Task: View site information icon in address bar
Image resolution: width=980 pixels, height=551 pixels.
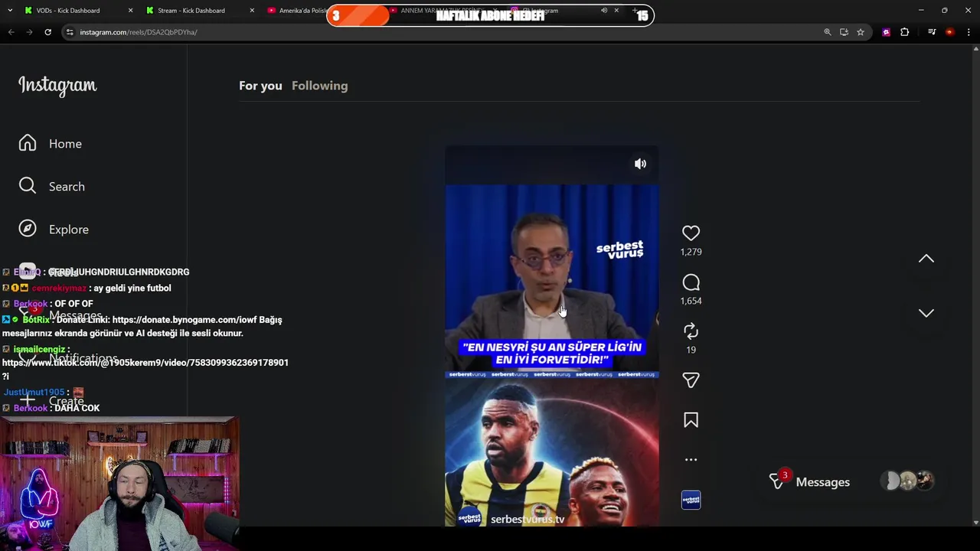Action: pos(70,32)
